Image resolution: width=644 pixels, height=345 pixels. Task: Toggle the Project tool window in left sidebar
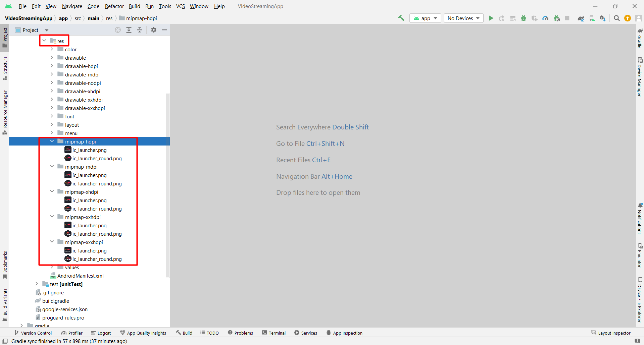tap(5, 38)
